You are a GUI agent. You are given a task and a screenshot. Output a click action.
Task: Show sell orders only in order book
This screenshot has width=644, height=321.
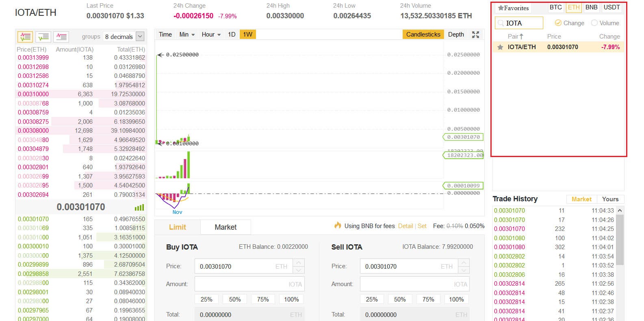[61, 37]
